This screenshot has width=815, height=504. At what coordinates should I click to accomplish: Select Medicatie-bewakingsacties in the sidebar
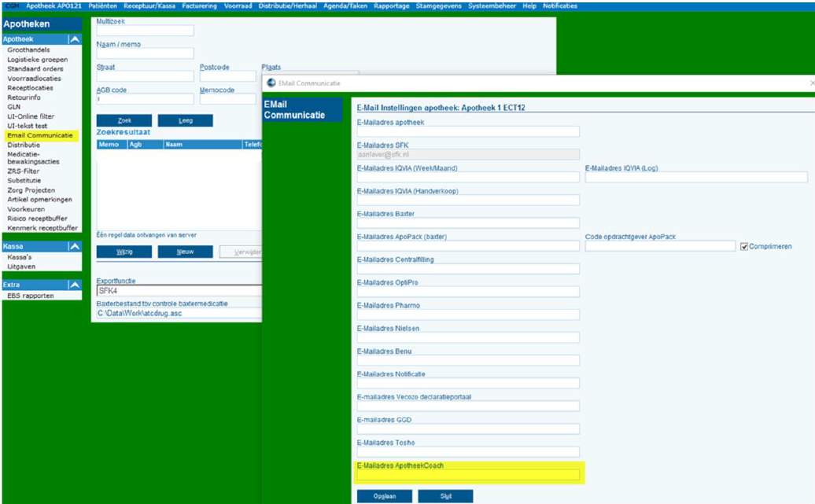[x=33, y=158]
